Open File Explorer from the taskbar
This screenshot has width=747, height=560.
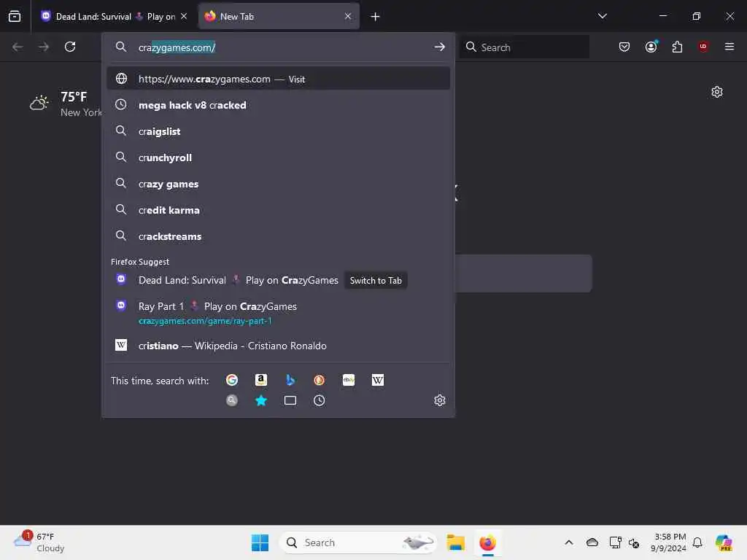click(455, 542)
